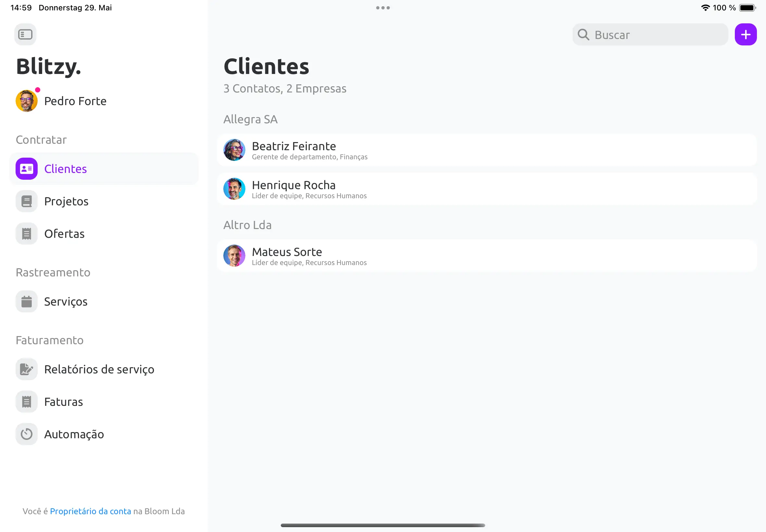The width and height of the screenshot is (766, 532).
Task: Click the Automação clock icon
Action: pos(27,434)
